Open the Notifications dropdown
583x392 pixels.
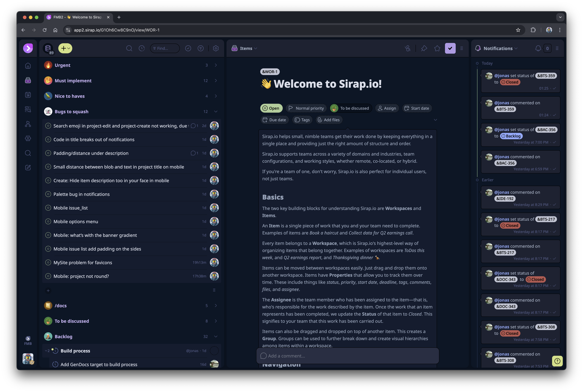coord(516,48)
